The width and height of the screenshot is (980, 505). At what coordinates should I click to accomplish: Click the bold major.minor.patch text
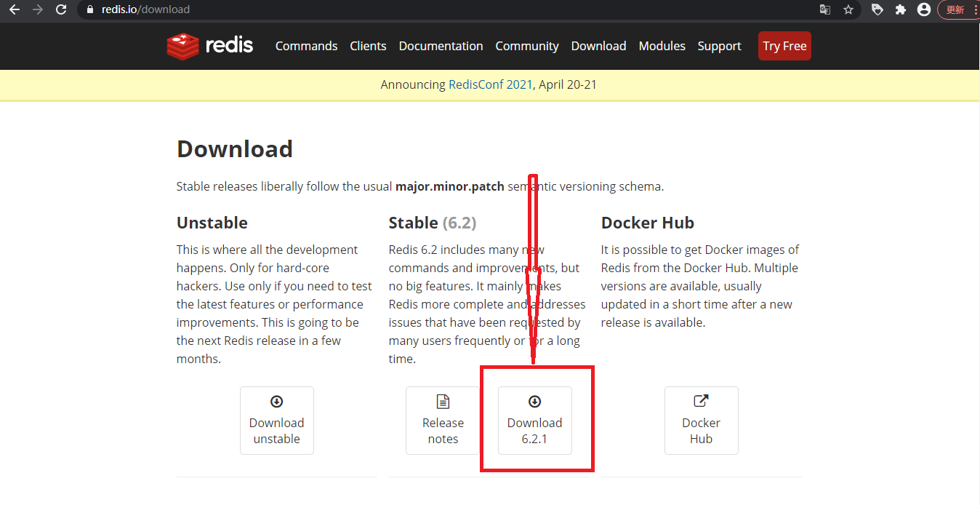pyautogui.click(x=449, y=186)
